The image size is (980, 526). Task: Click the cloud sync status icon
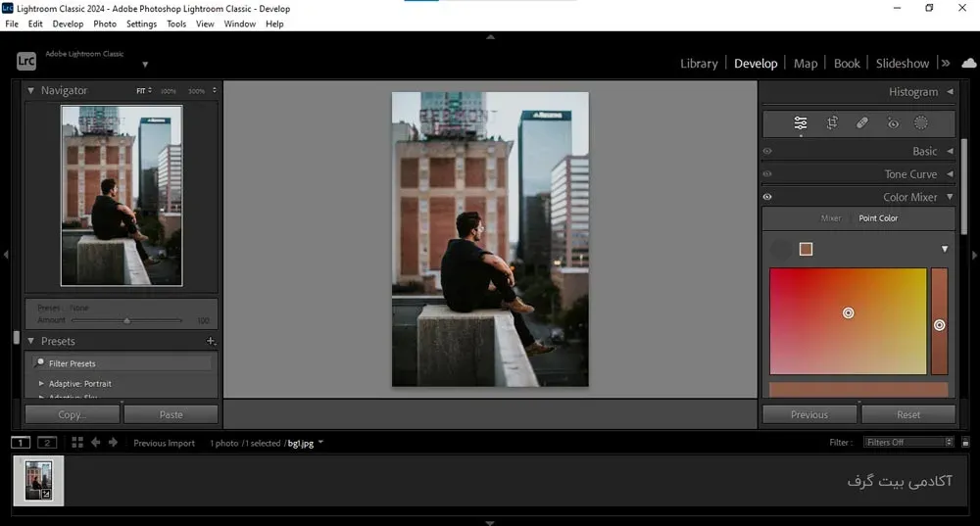pos(969,63)
